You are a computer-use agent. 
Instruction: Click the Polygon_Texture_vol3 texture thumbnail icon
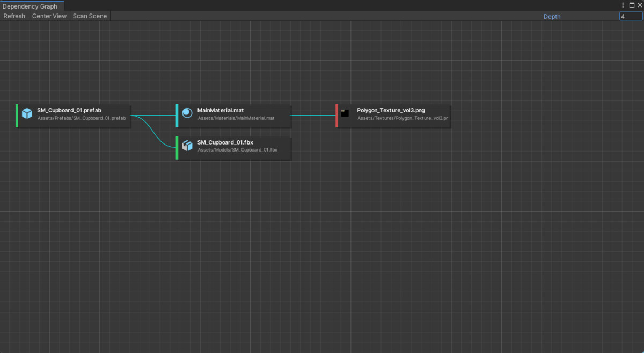[345, 113]
